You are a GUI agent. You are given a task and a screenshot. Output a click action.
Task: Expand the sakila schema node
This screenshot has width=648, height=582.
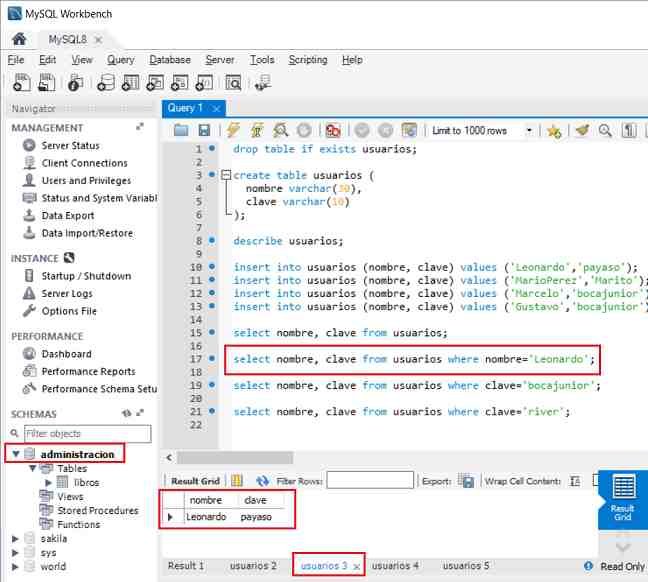click(14, 538)
